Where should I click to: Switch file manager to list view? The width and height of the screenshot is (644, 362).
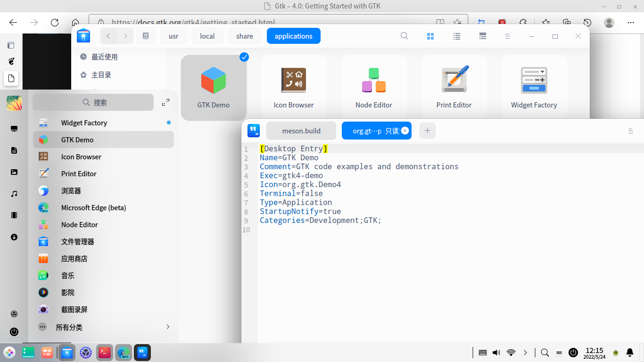456,36
